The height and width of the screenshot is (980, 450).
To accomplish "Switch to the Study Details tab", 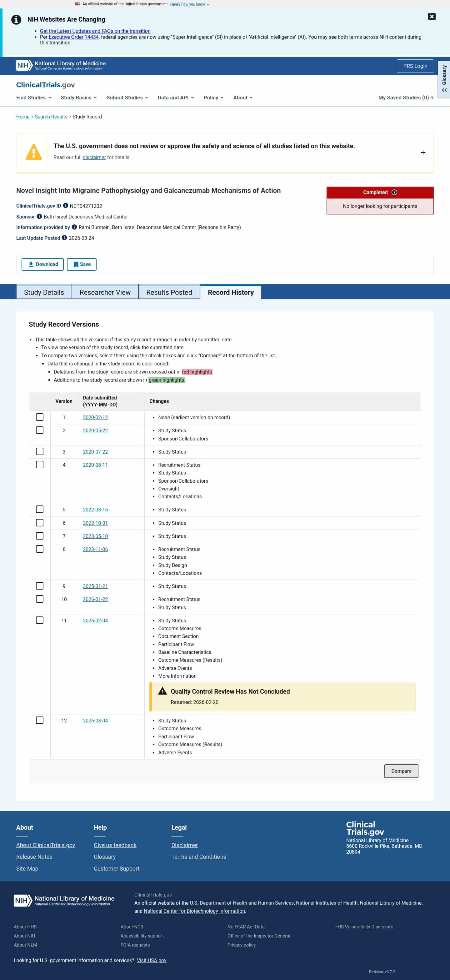I will coord(44,292).
